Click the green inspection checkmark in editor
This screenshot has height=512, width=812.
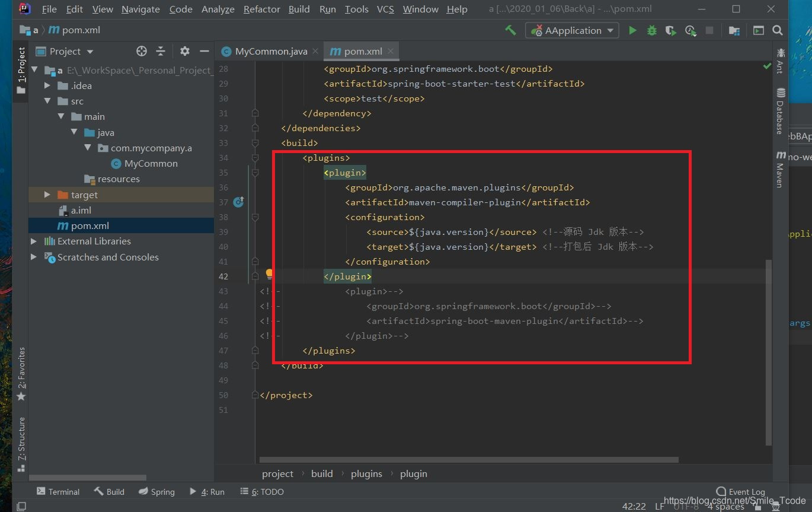(767, 67)
